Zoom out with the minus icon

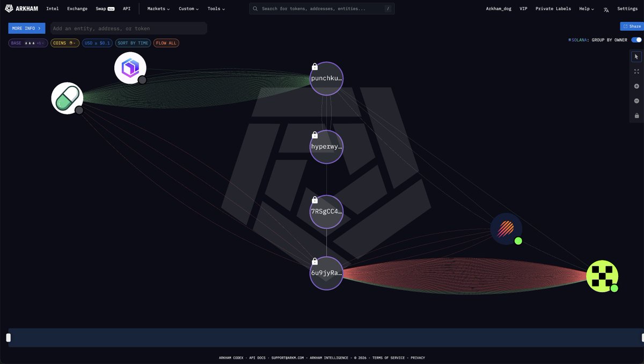pyautogui.click(x=636, y=101)
